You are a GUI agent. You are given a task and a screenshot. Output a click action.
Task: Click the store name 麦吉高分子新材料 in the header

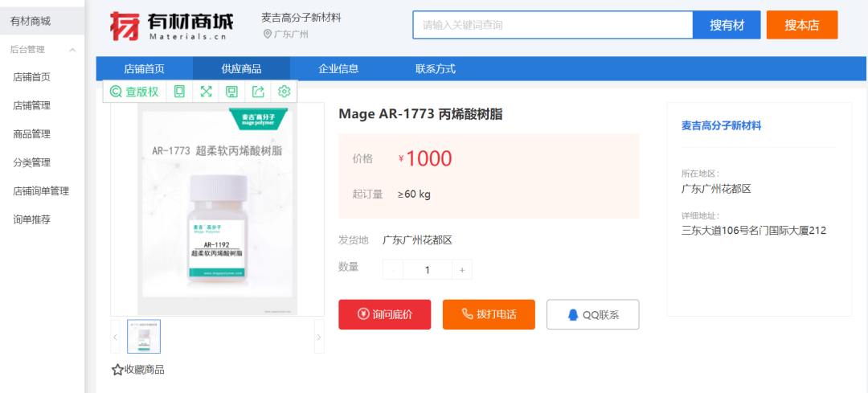tap(301, 18)
